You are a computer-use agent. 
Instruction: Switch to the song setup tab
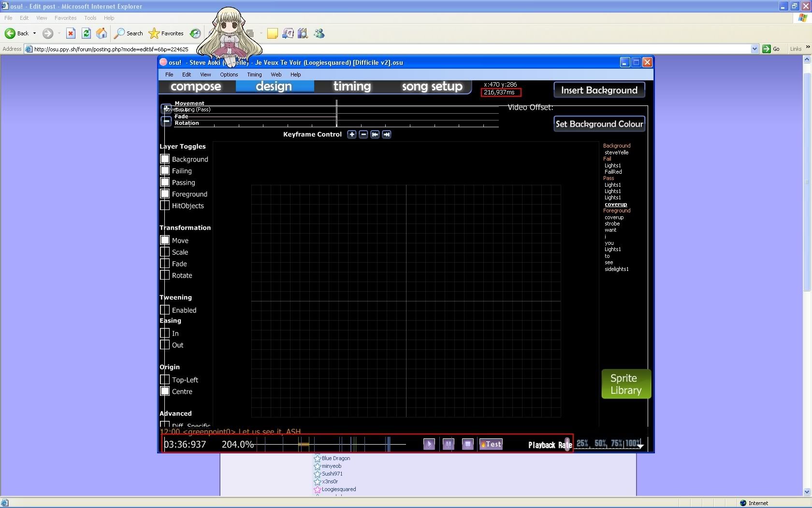click(432, 87)
